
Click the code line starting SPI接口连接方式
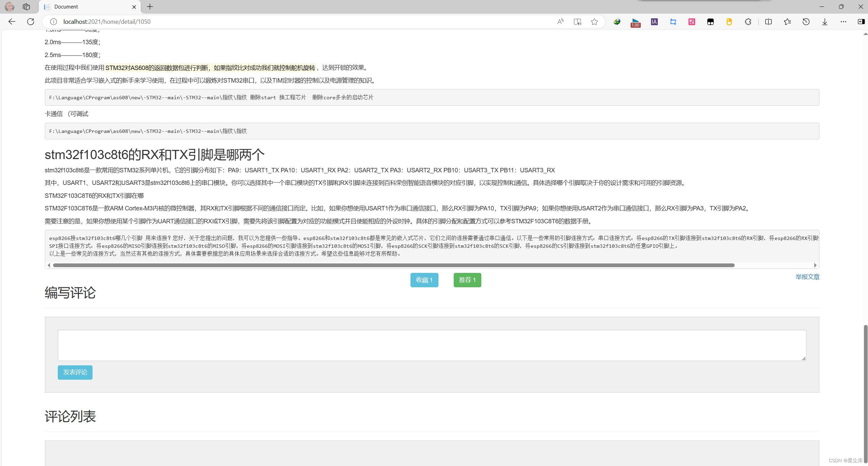[364, 246]
